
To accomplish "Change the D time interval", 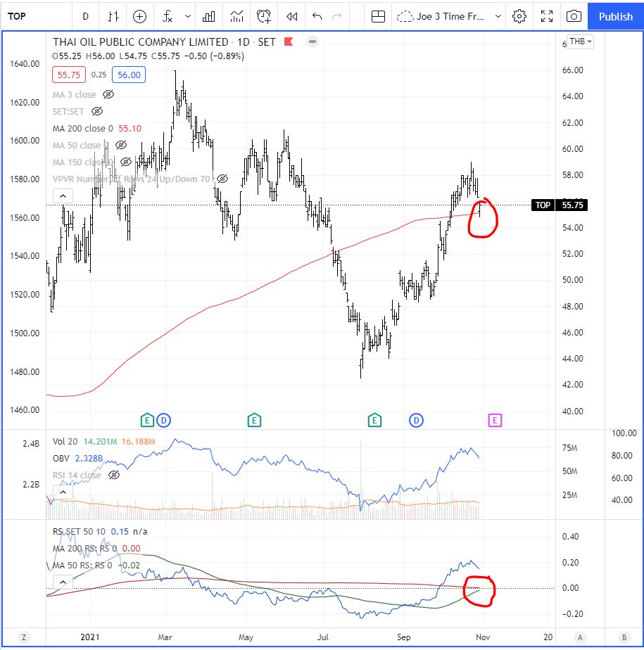I will [x=85, y=16].
